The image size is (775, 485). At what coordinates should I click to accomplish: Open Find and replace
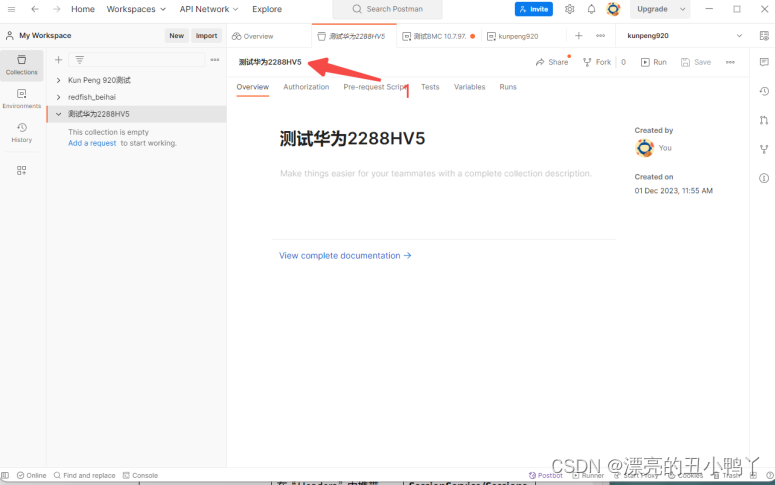coord(85,475)
